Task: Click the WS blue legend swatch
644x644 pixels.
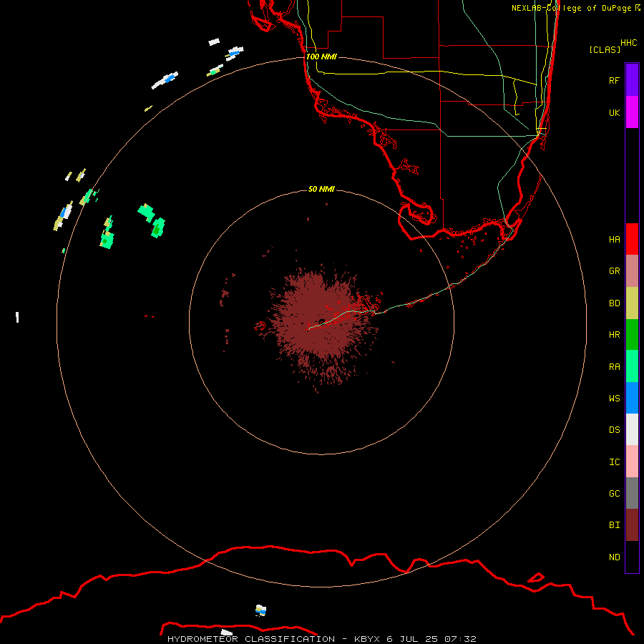Action: click(x=632, y=398)
